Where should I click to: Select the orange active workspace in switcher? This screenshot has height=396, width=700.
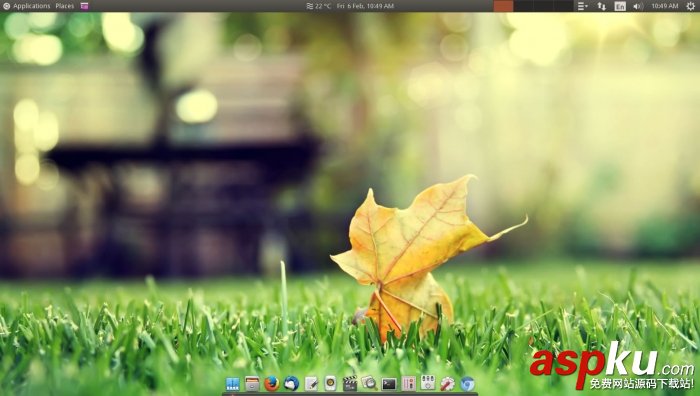[504, 6]
